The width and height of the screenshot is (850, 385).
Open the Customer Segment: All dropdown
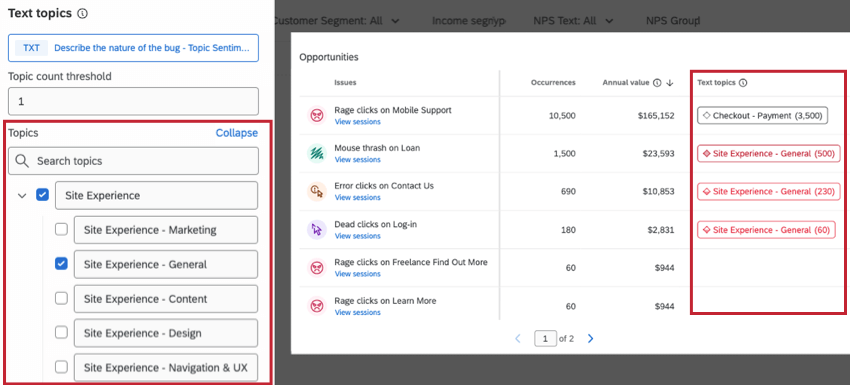338,21
